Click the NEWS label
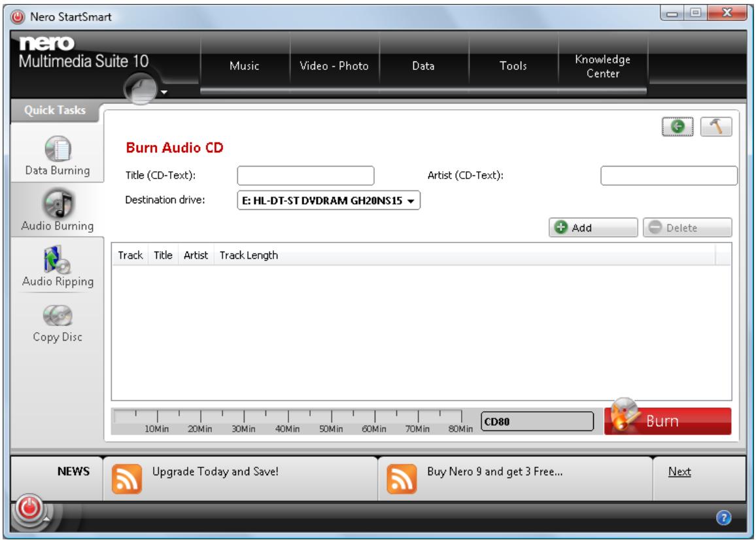The height and width of the screenshot is (540, 756). click(73, 471)
